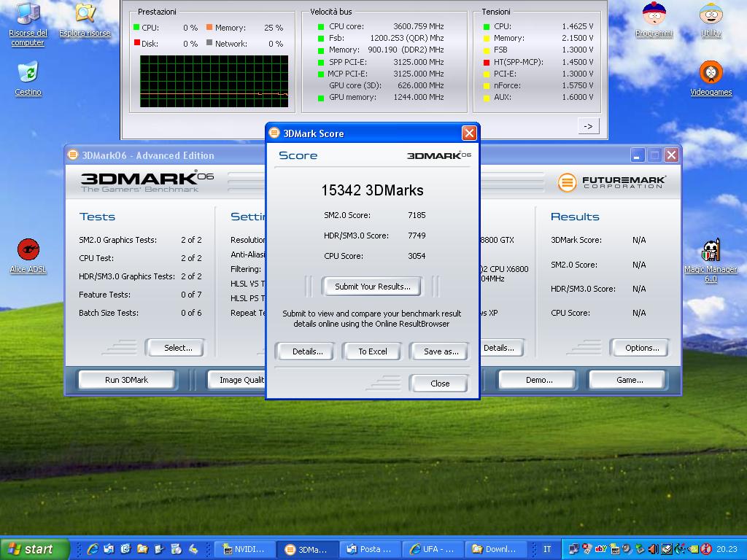Screen dimensions: 747x560
Task: Click the speaker volume tray icon
Action: pos(654,549)
